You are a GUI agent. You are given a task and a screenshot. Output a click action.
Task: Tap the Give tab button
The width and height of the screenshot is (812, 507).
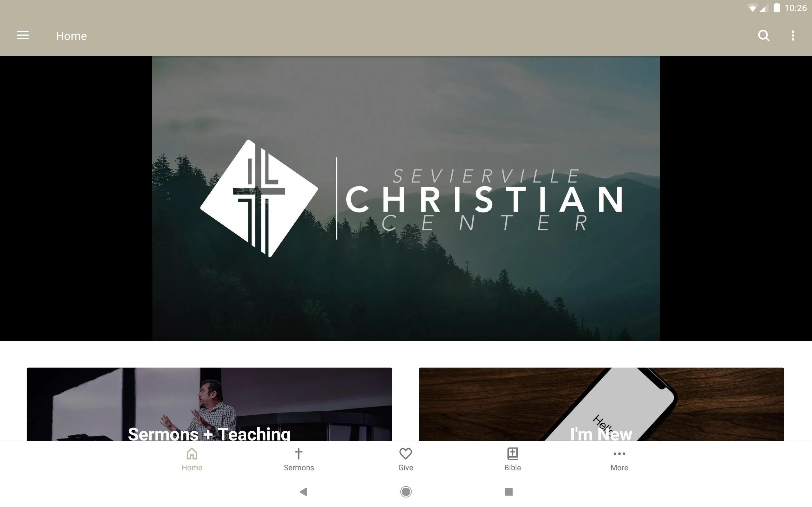tap(405, 459)
